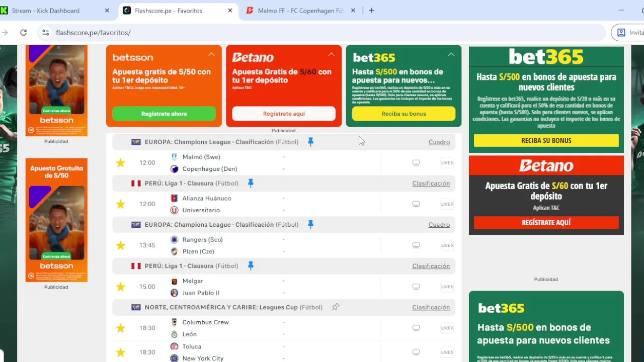The height and width of the screenshot is (362, 644).
Task: Collapse the betsson ad card chevron
Action: click(x=211, y=54)
